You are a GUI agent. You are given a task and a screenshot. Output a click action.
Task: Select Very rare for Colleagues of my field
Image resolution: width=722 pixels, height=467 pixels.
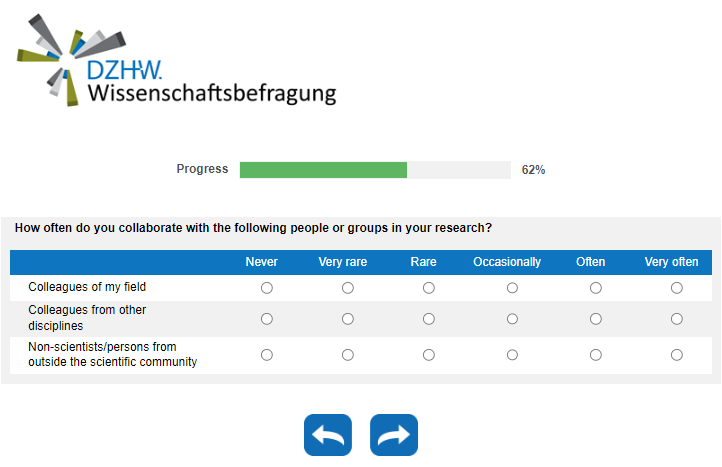click(348, 288)
